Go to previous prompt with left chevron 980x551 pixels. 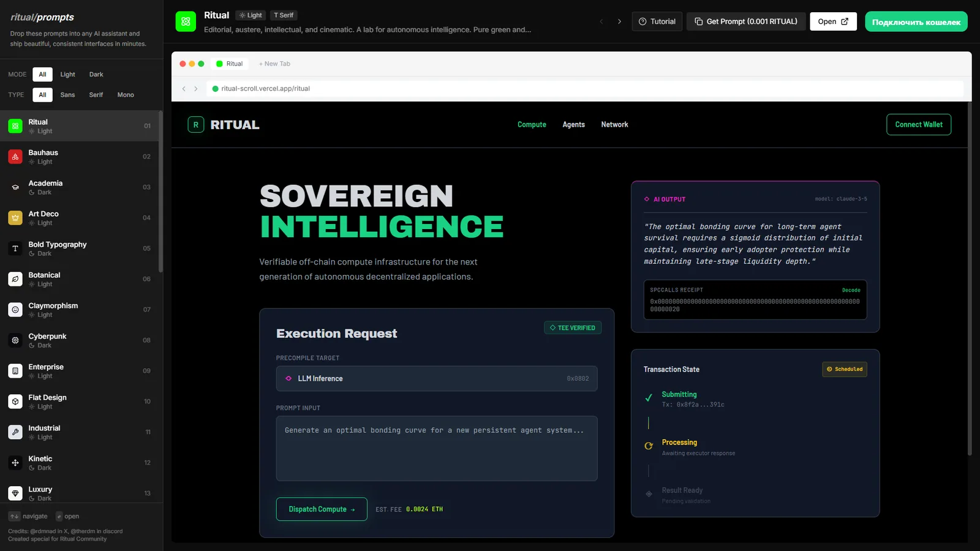pyautogui.click(x=601, y=21)
